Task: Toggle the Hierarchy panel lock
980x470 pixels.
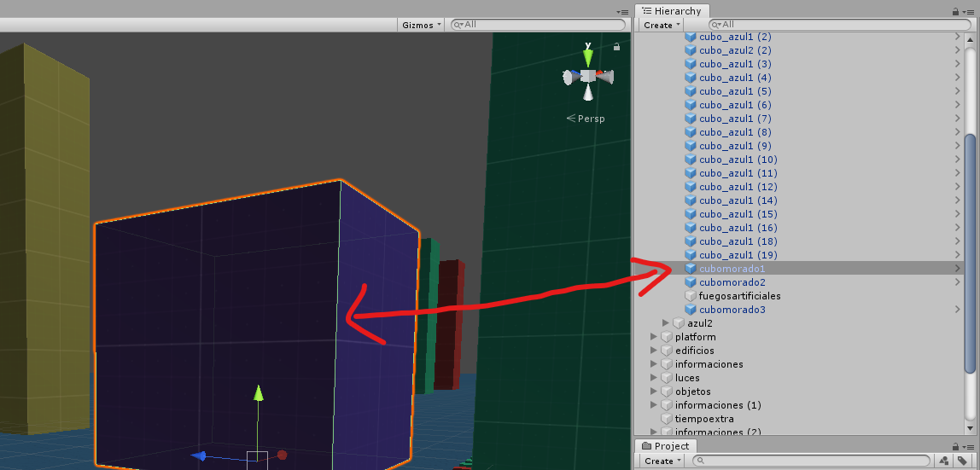Action: point(956,11)
